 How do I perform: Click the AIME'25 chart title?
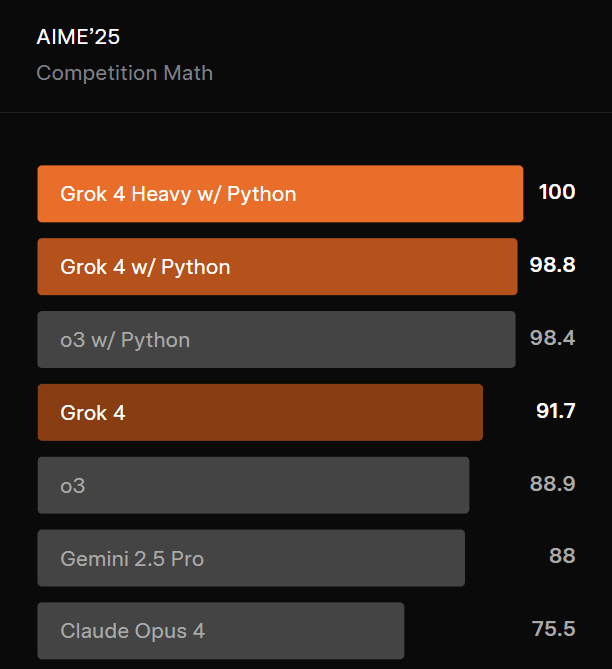pyautogui.click(x=78, y=37)
